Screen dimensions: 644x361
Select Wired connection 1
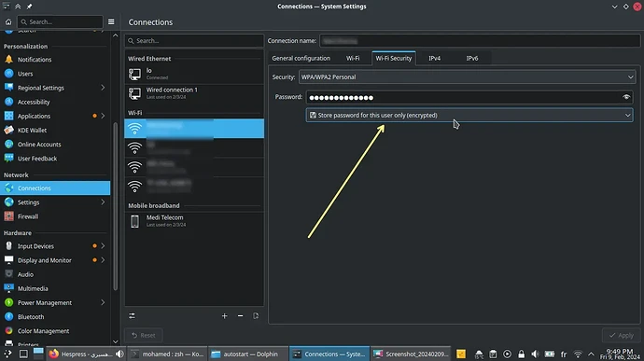(194, 93)
